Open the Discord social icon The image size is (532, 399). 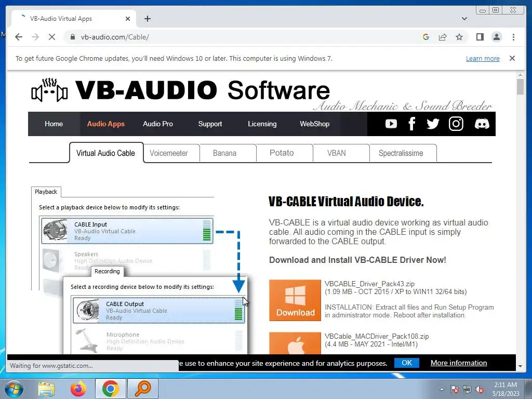point(482,124)
